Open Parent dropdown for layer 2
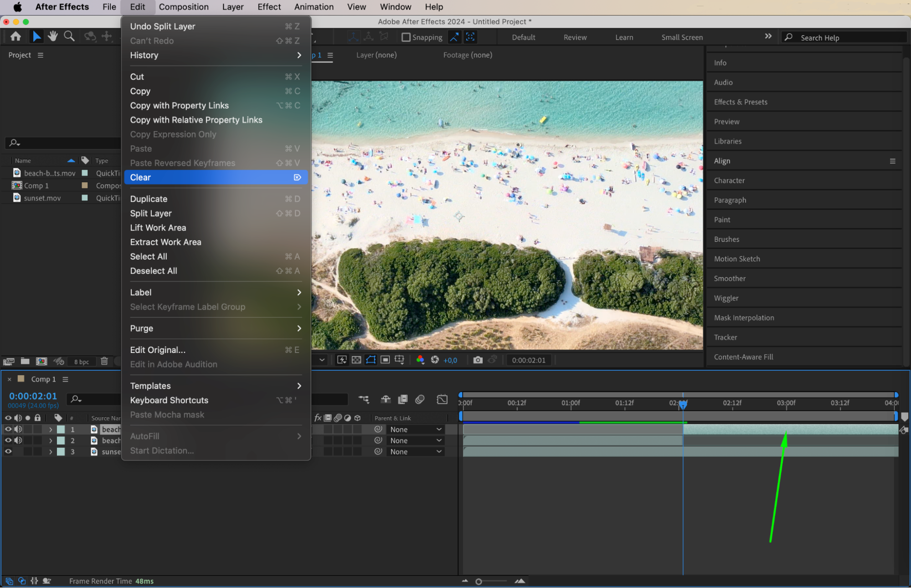 coord(415,440)
